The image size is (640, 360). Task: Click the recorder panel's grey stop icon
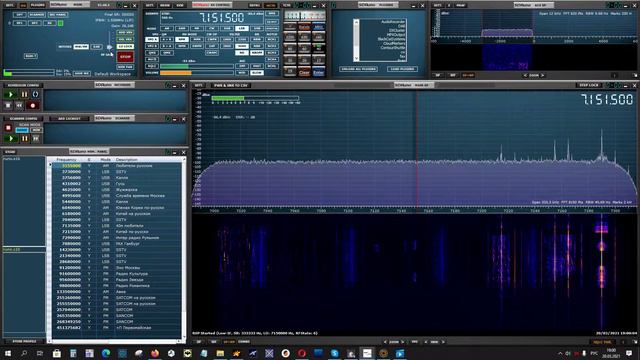coord(8,106)
